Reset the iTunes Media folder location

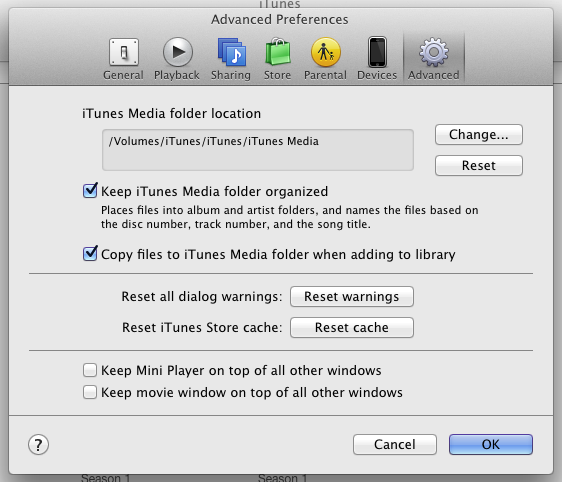(x=479, y=166)
